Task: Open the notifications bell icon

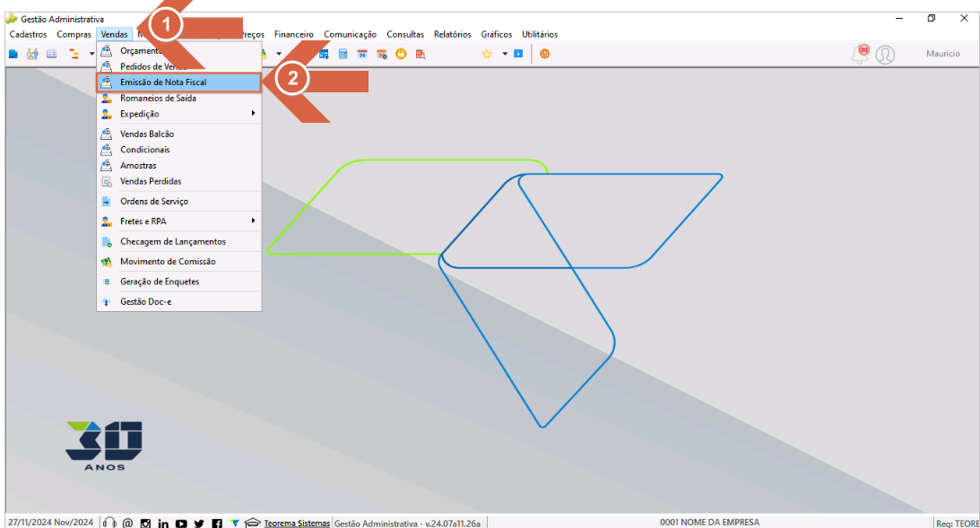Action: 861,54
